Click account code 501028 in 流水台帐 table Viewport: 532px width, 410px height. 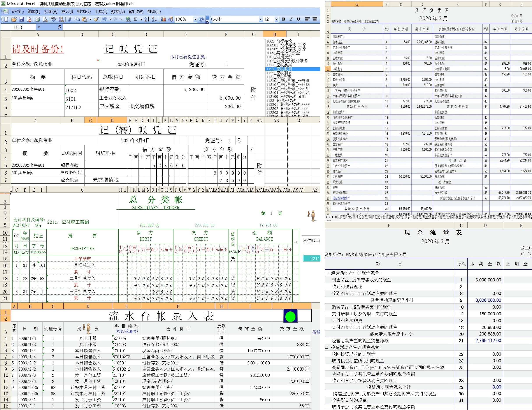126,338
